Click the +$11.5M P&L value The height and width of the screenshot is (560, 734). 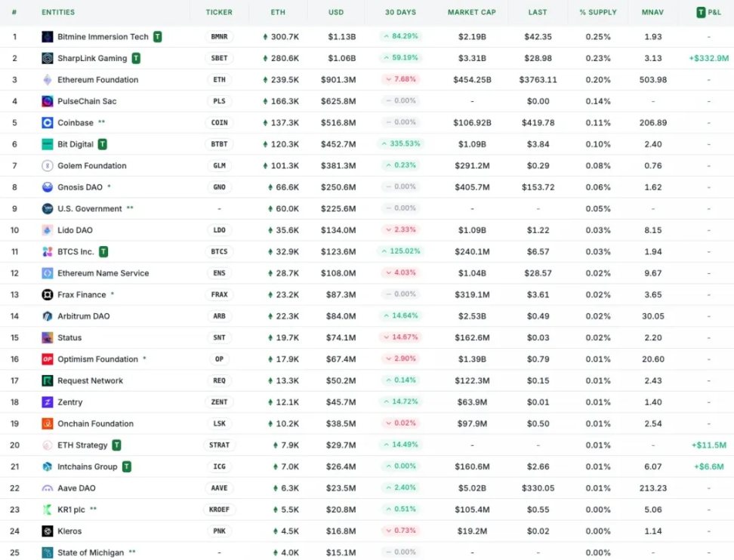(709, 445)
